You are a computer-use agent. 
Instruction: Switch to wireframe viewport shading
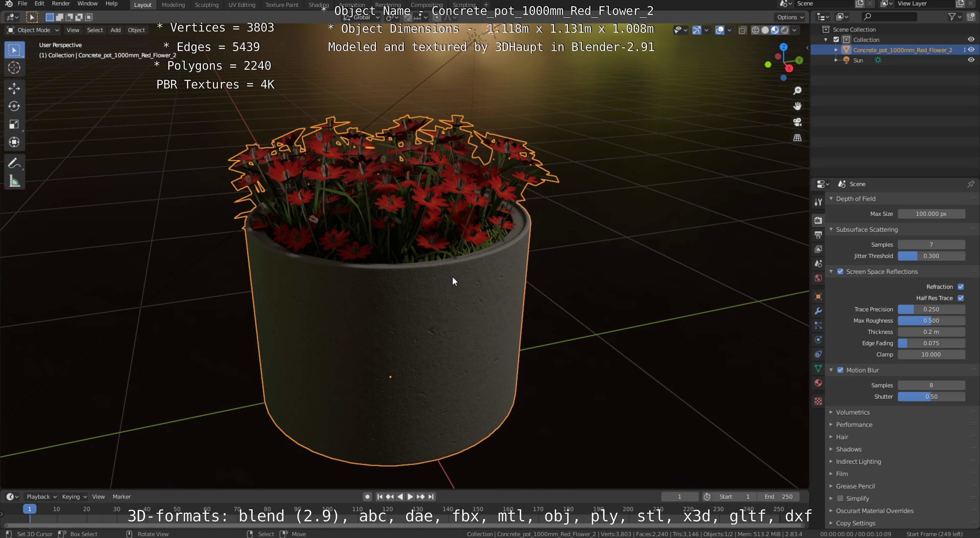tap(755, 30)
